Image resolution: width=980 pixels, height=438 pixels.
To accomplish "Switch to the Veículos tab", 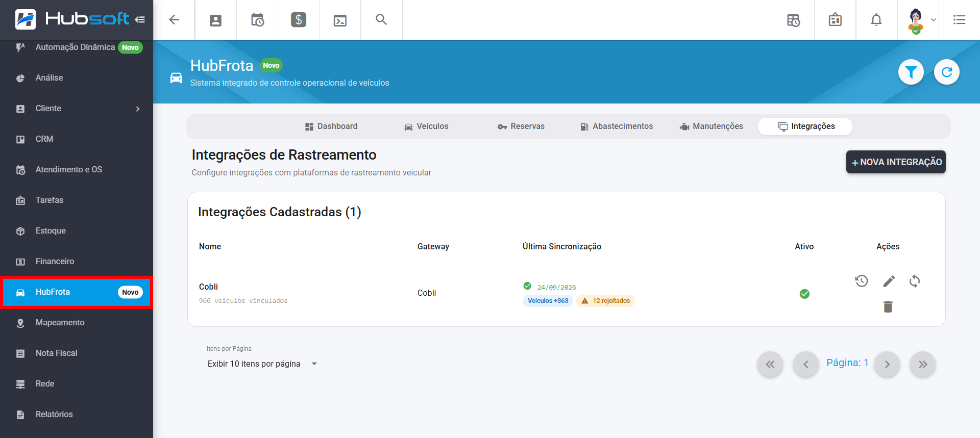I will [426, 126].
